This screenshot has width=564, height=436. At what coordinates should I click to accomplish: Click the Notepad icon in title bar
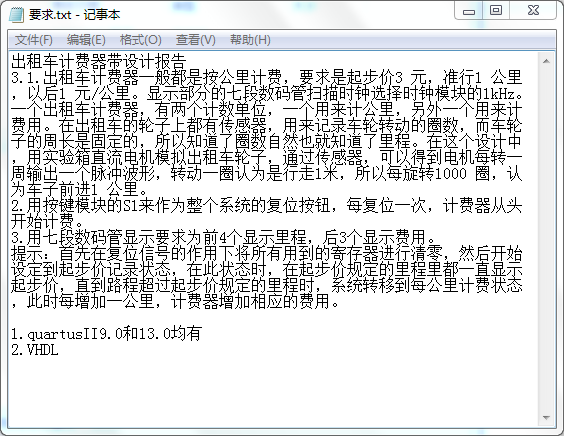coord(16,15)
